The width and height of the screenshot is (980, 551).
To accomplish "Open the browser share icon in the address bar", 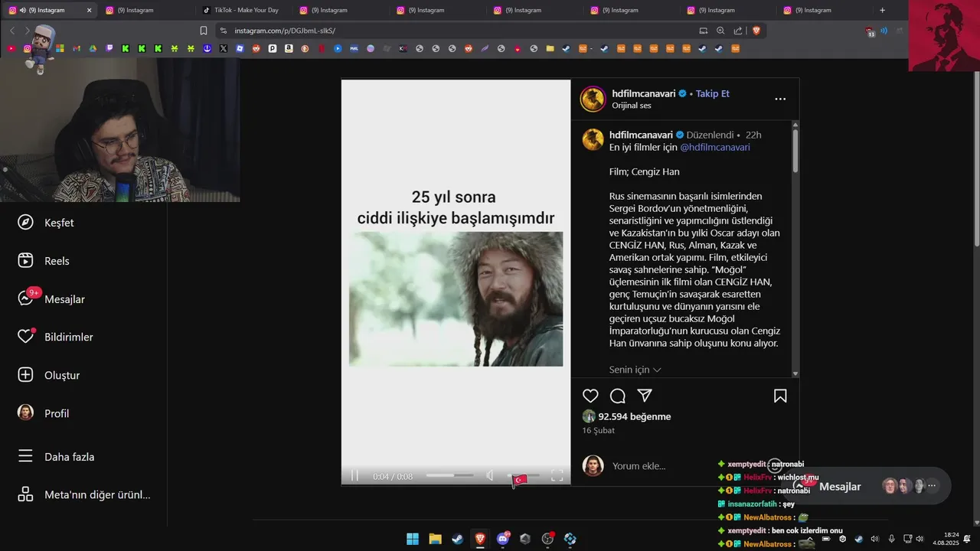I will point(738,31).
